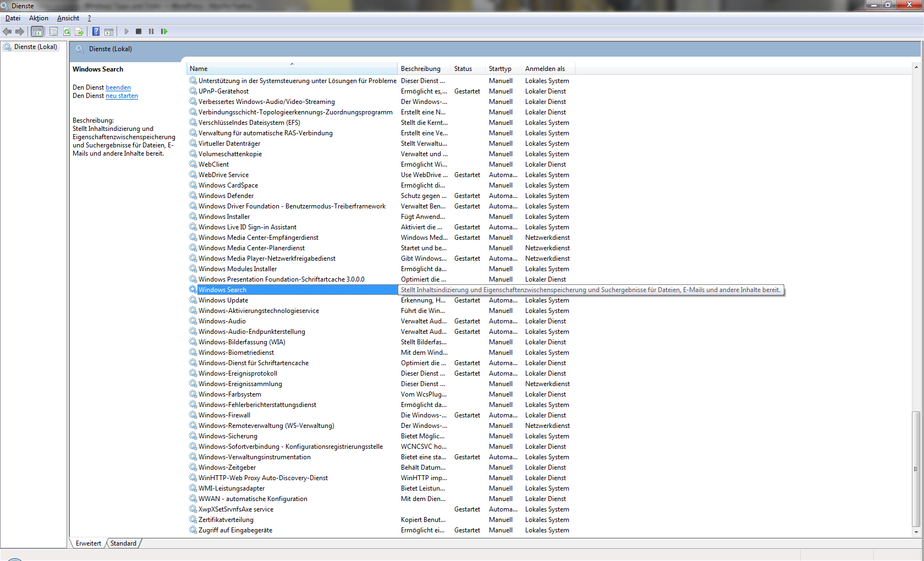
Task: Sort by the Anmelden als column header
Action: point(548,69)
